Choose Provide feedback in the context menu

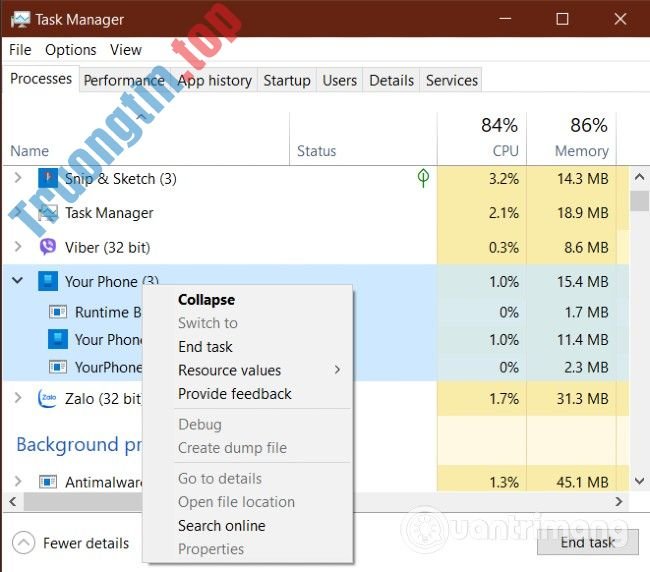click(x=248, y=394)
